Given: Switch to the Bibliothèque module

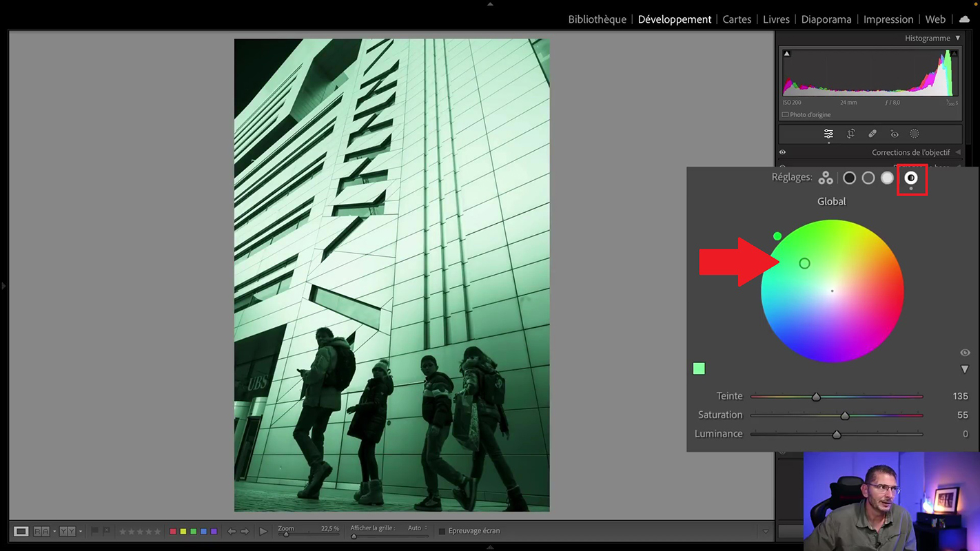Looking at the screenshot, I should tap(597, 19).
